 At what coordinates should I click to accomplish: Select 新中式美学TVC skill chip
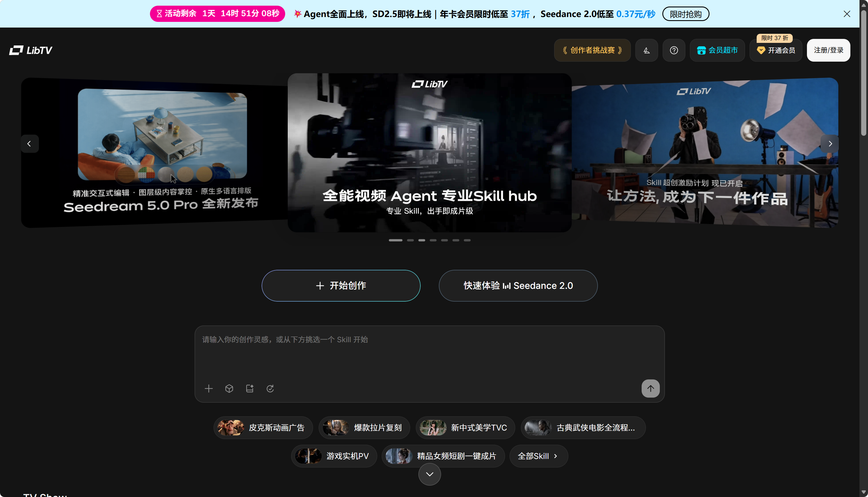465,428
